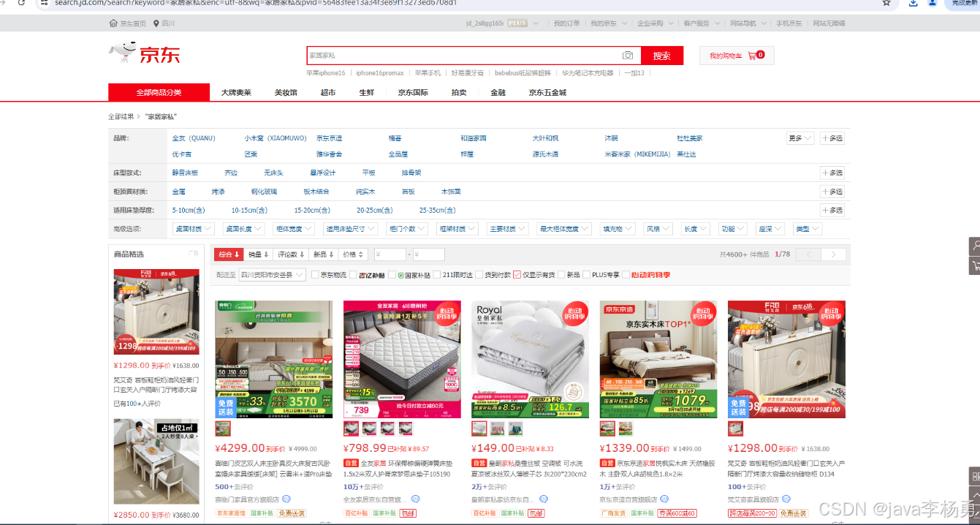980x525 pixels.
Task: Filter mattress thickness 10-15cm(含)
Action: [249, 211]
